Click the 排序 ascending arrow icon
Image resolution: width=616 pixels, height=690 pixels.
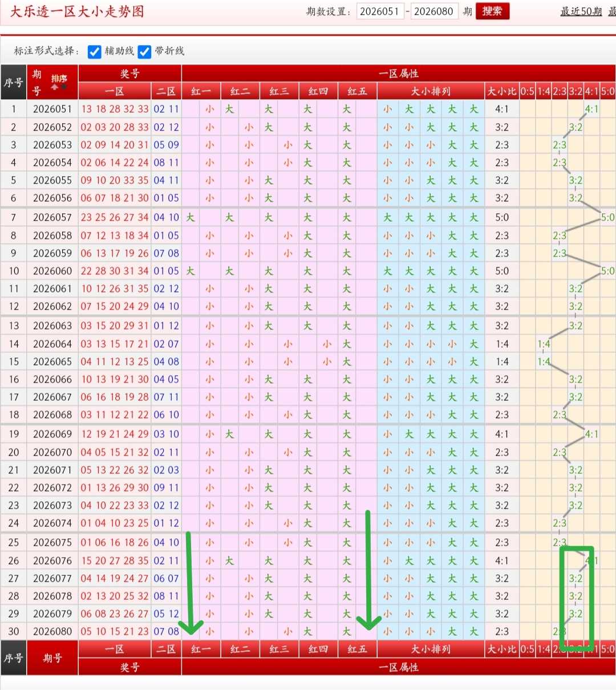click(x=54, y=87)
